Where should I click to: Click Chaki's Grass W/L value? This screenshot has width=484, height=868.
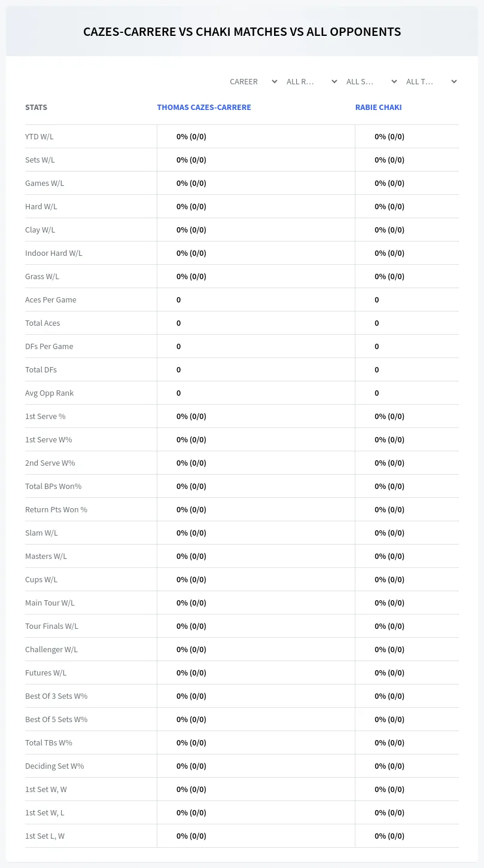coord(389,276)
